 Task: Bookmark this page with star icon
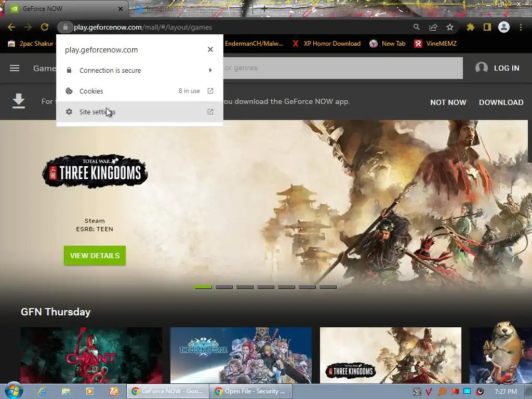click(x=450, y=27)
